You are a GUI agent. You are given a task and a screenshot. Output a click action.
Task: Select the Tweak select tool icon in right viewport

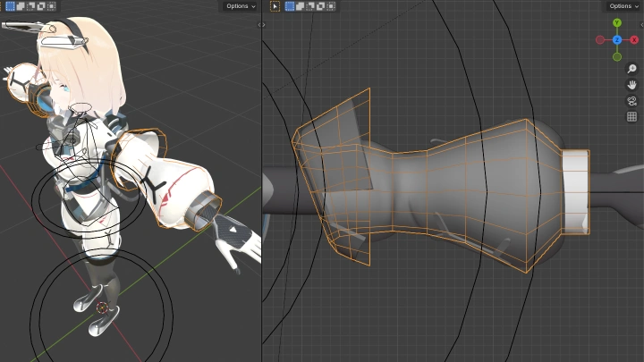pyautogui.click(x=275, y=6)
